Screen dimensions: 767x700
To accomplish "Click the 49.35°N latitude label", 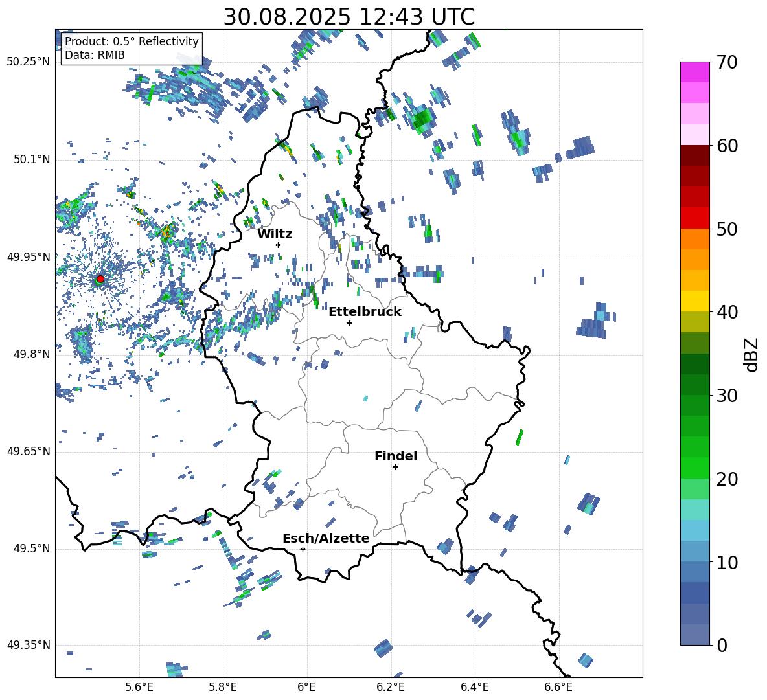I will pos(29,645).
